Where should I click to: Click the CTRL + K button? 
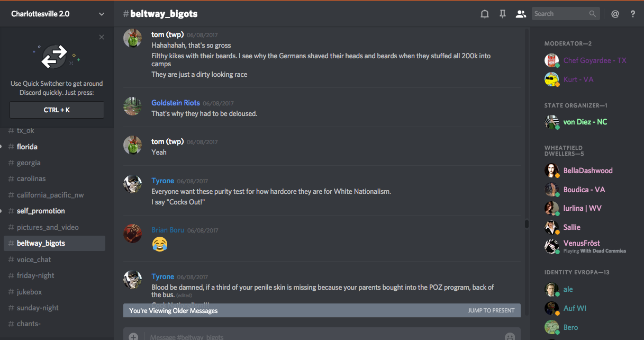(x=57, y=110)
